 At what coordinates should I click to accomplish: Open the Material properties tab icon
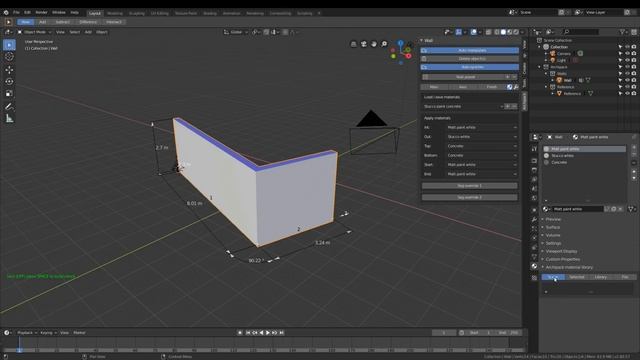click(534, 266)
